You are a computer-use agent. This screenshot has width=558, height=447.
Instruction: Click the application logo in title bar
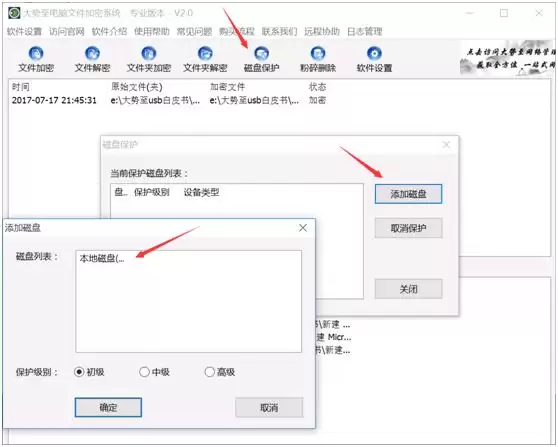[14, 13]
